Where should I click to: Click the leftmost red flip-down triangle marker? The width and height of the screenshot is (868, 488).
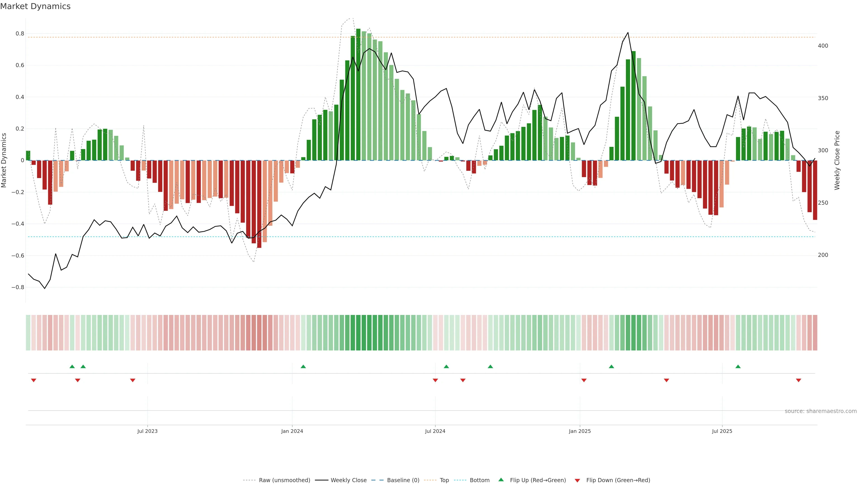33,380
